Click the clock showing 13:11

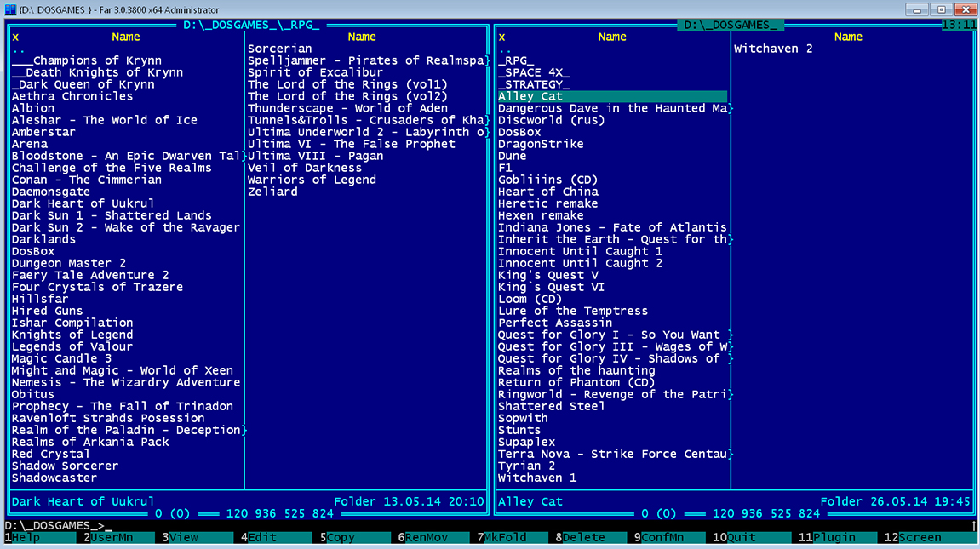959,25
